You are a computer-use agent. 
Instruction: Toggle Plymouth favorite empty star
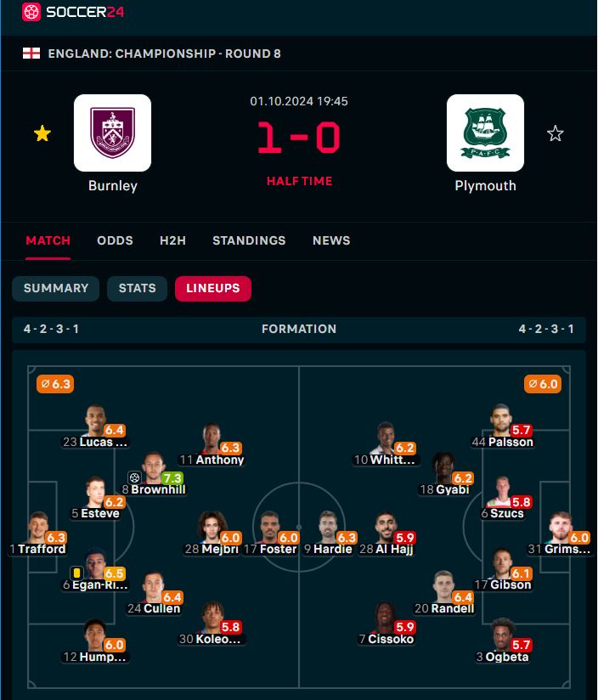[x=556, y=133]
